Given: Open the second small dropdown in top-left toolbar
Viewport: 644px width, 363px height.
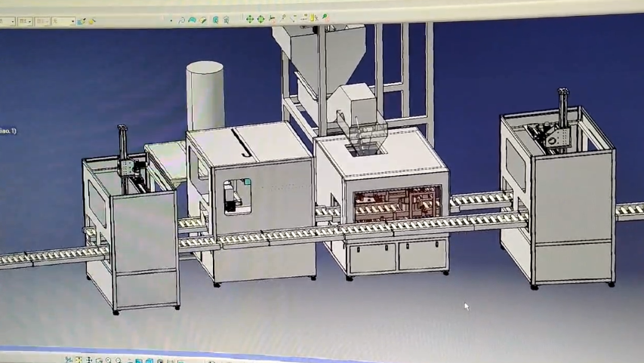Looking at the screenshot, I should click(24, 22).
